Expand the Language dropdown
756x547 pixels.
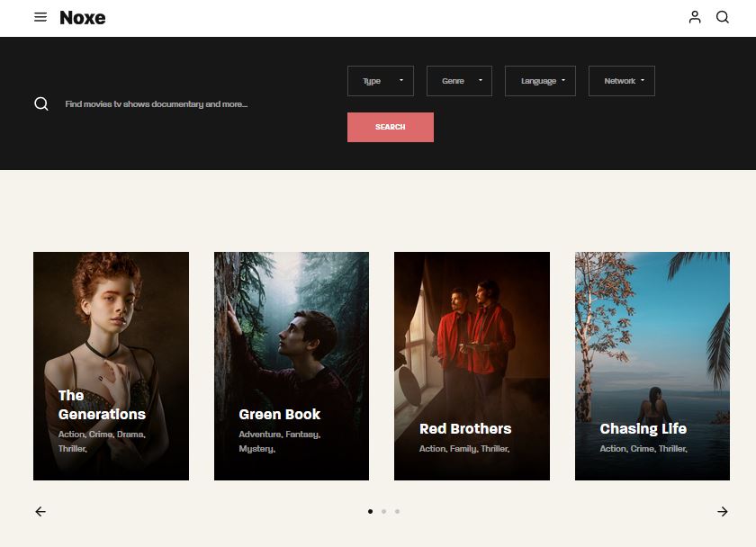[x=540, y=81]
